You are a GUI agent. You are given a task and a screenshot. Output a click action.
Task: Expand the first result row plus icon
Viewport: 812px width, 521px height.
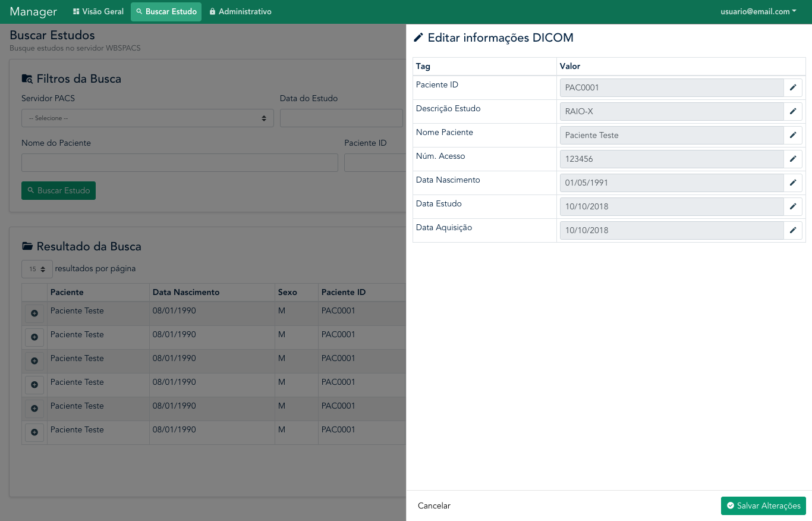[34, 313]
